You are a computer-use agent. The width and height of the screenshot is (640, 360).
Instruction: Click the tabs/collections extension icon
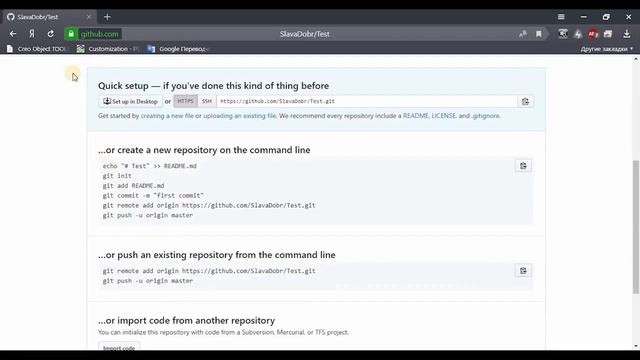point(608,34)
